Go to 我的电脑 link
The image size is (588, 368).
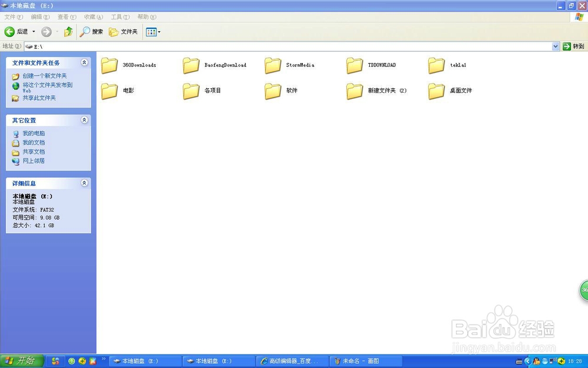pyautogui.click(x=34, y=133)
